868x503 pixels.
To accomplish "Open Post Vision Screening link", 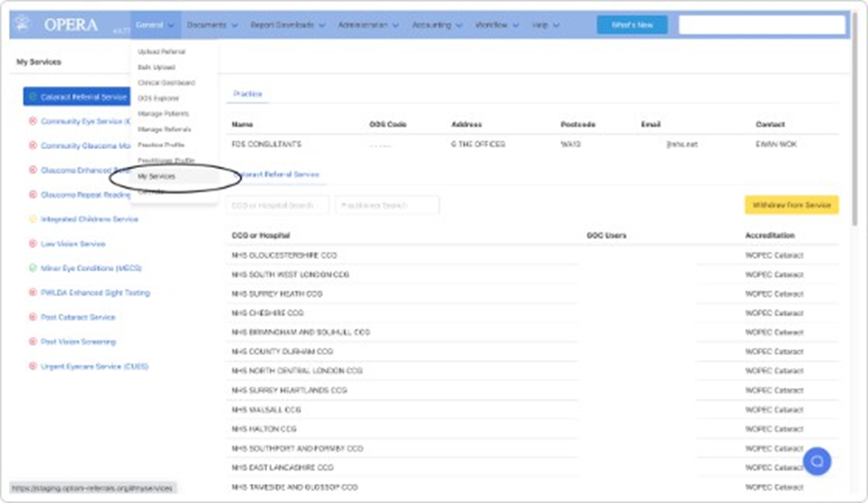I will tap(78, 341).
